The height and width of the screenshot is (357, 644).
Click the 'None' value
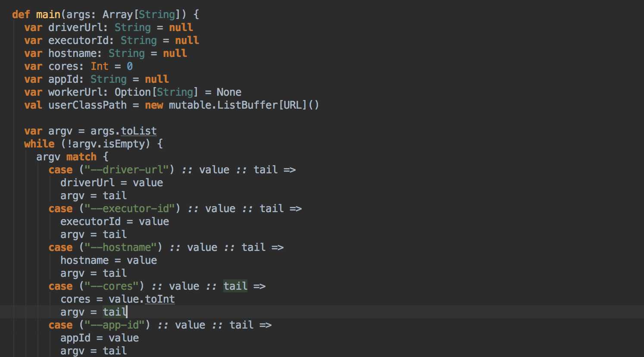[x=229, y=92]
